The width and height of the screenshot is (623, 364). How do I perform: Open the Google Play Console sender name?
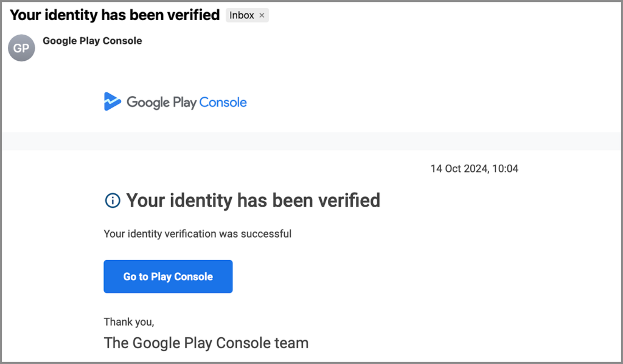coord(92,40)
